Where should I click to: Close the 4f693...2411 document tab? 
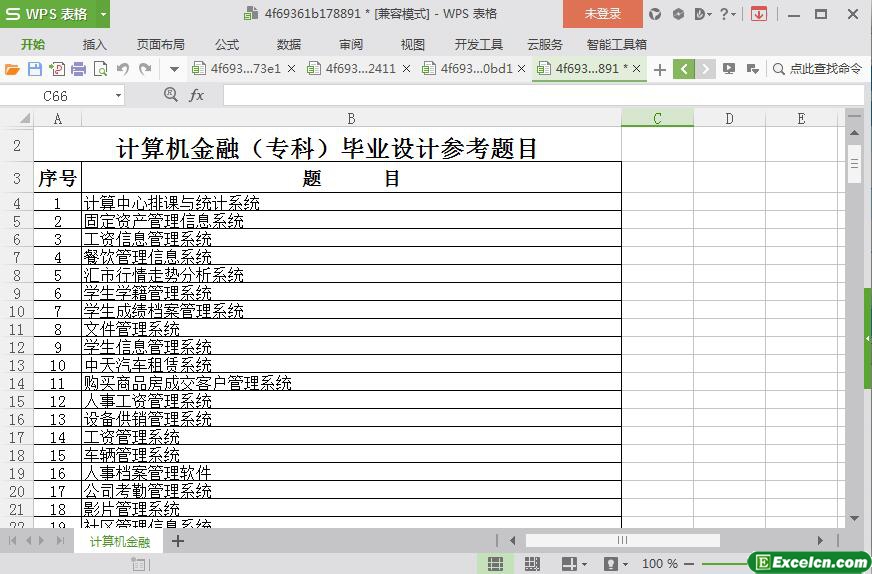[x=407, y=68]
